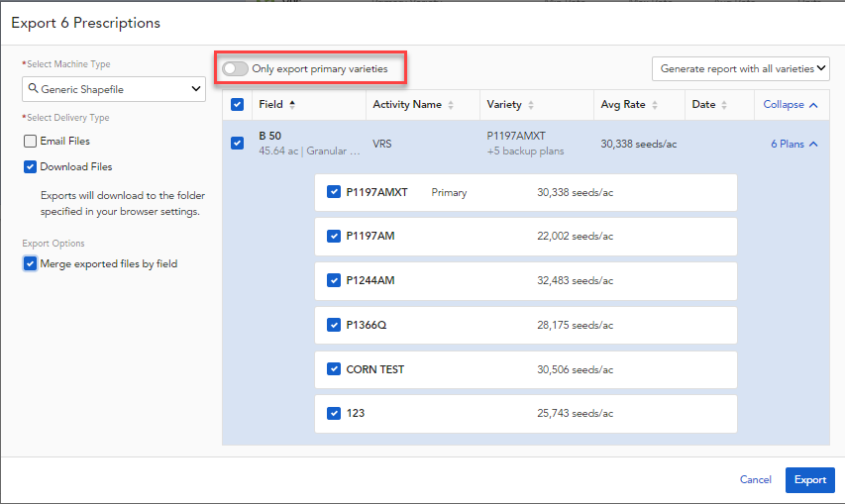Click the Cancel link
The image size is (845, 504).
[x=755, y=480]
